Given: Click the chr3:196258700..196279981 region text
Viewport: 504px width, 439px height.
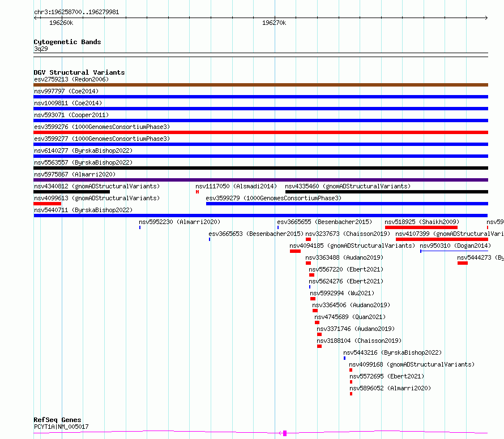Looking at the screenshot, I should 76,12.
